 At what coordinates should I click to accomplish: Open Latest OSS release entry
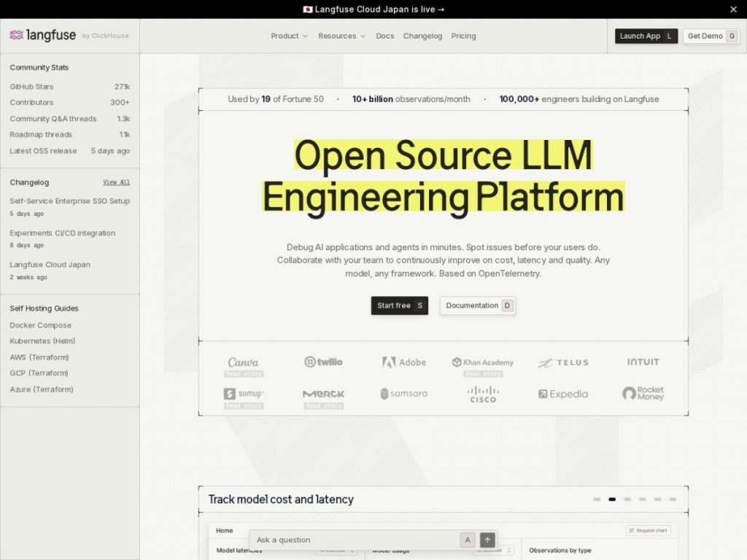pos(69,150)
